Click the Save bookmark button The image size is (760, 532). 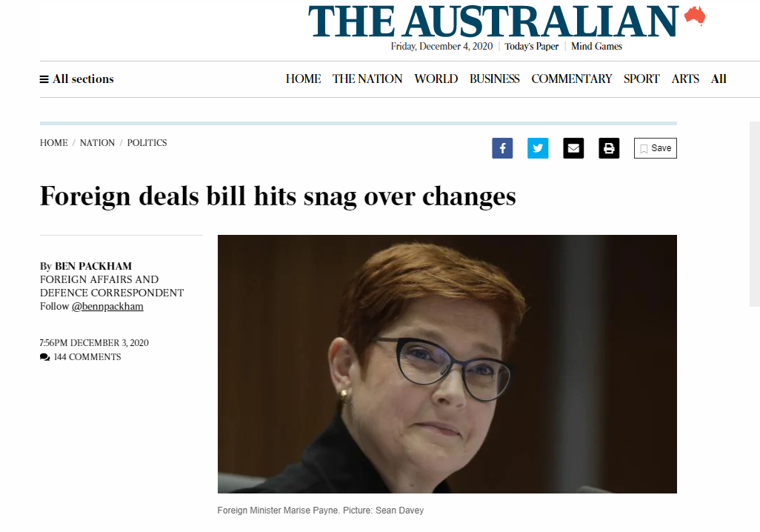[x=656, y=148]
